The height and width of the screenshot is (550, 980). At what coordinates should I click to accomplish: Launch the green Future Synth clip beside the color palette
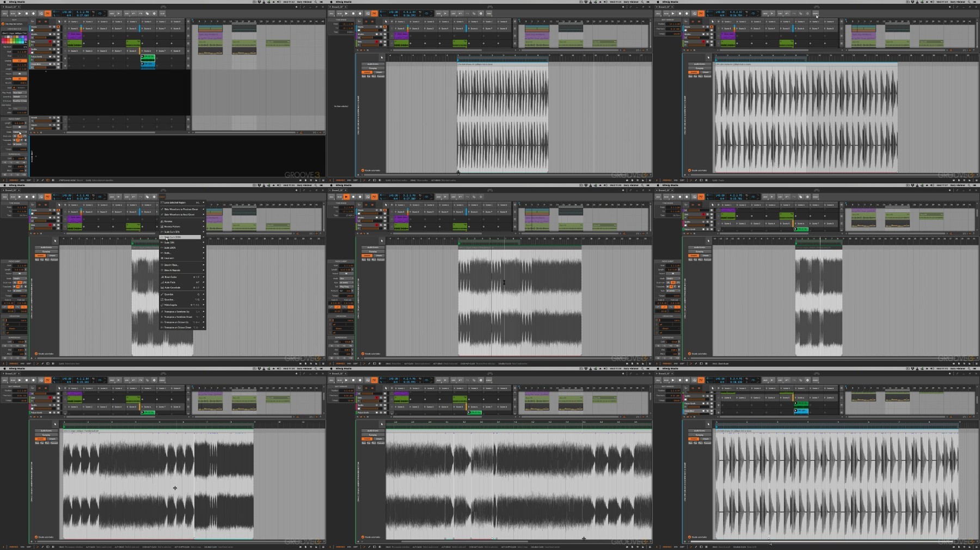click(143, 57)
